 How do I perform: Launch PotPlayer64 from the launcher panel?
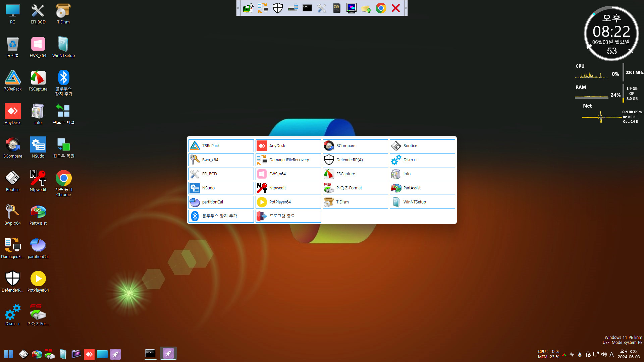pyautogui.click(x=288, y=202)
